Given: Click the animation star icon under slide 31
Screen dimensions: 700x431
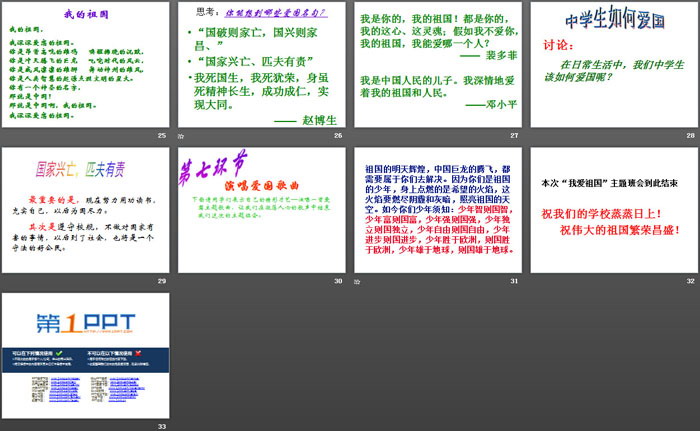Looking at the screenshot, I should pyautogui.click(x=357, y=281).
